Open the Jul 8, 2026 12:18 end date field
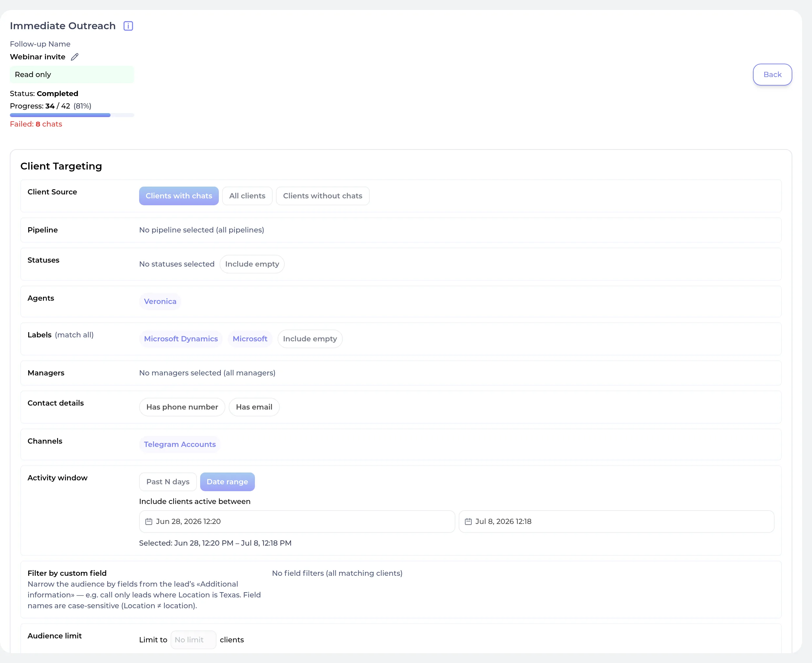Image resolution: width=812 pixels, height=663 pixels. (x=616, y=522)
